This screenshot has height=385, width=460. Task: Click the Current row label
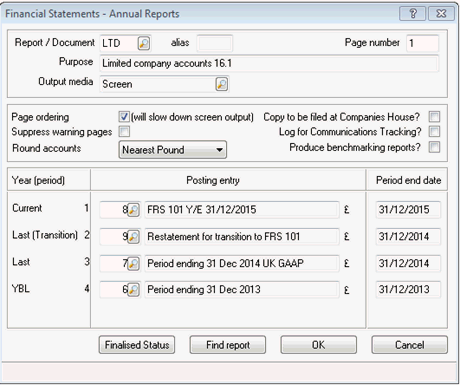pos(27,208)
